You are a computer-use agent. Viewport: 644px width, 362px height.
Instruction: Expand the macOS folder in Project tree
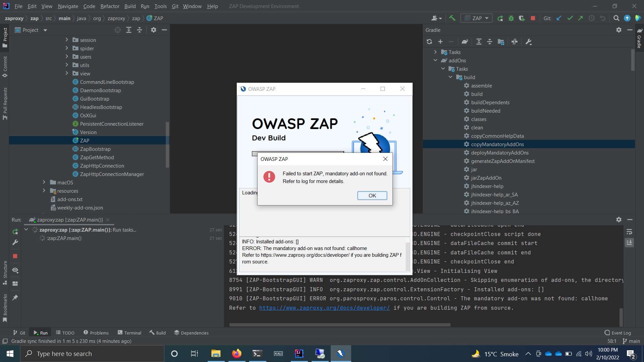pyautogui.click(x=44, y=182)
